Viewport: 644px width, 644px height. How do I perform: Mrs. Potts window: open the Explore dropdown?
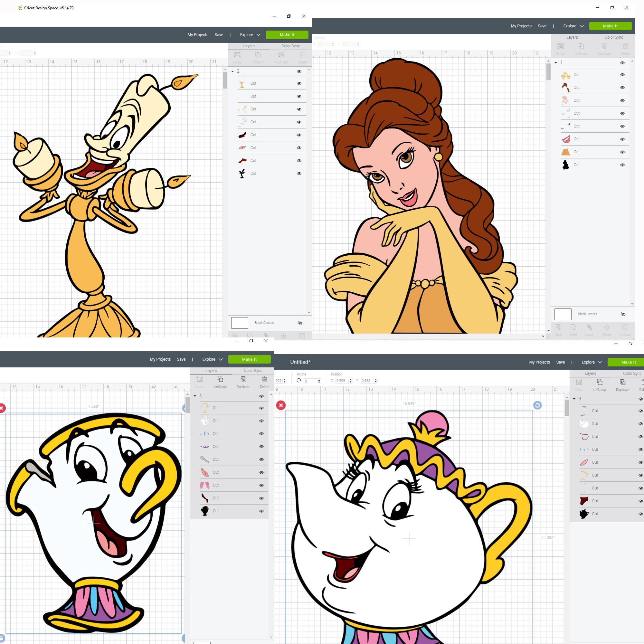click(592, 362)
